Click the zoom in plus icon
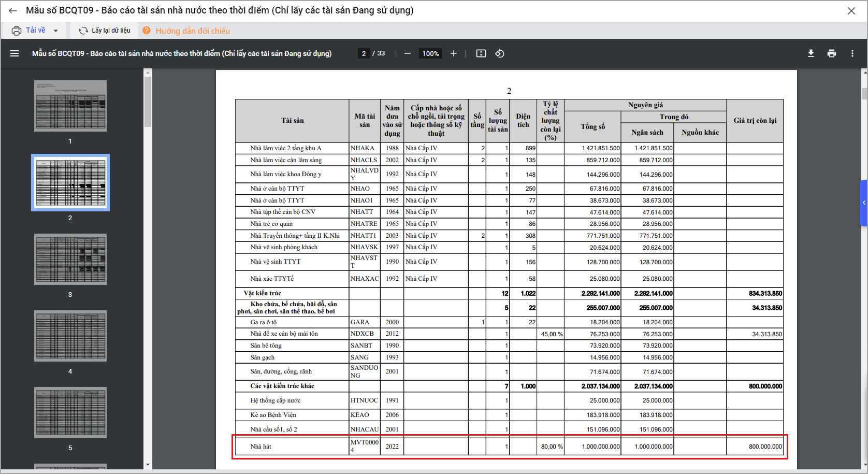The height and width of the screenshot is (474, 868). click(x=454, y=53)
